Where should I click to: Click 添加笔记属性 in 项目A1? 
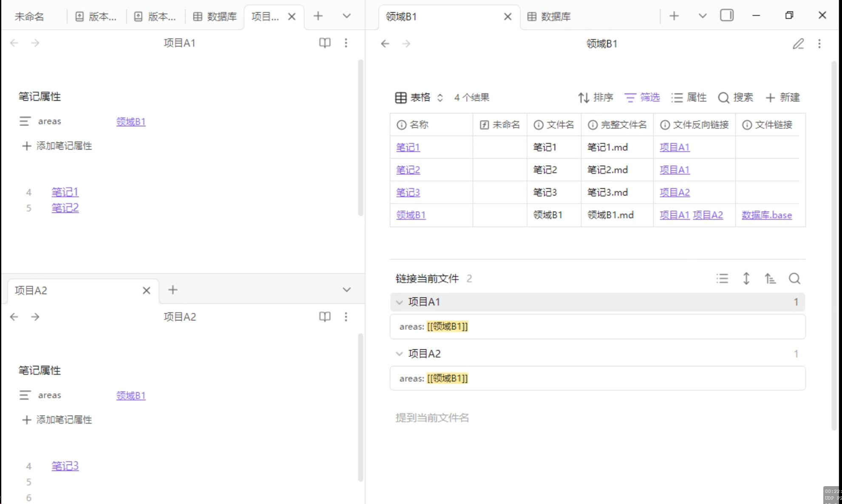57,146
